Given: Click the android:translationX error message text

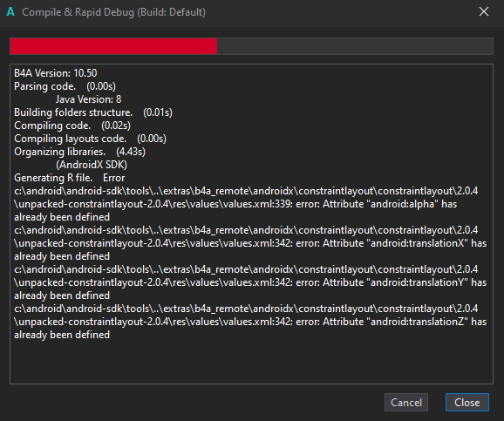Looking at the screenshot, I should coord(250,243).
